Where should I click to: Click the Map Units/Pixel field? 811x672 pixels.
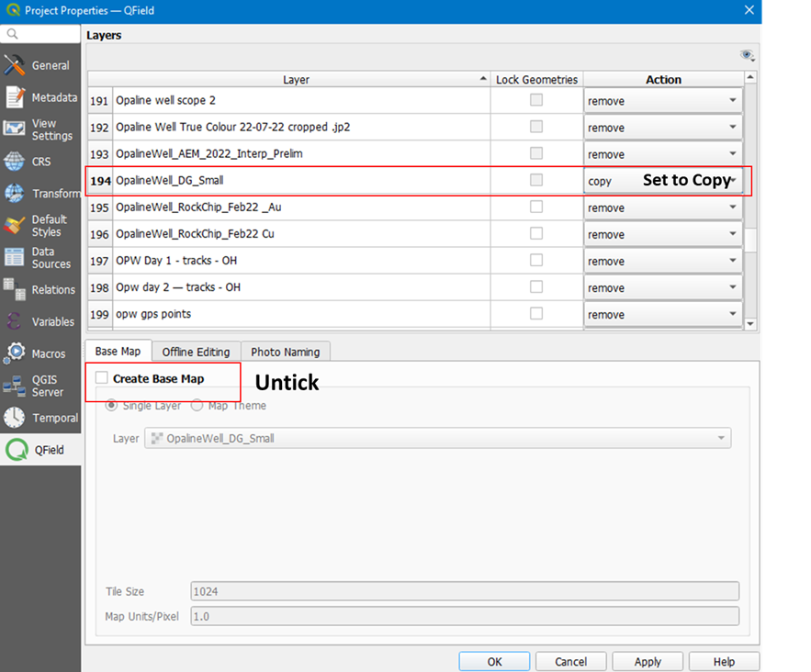click(465, 616)
